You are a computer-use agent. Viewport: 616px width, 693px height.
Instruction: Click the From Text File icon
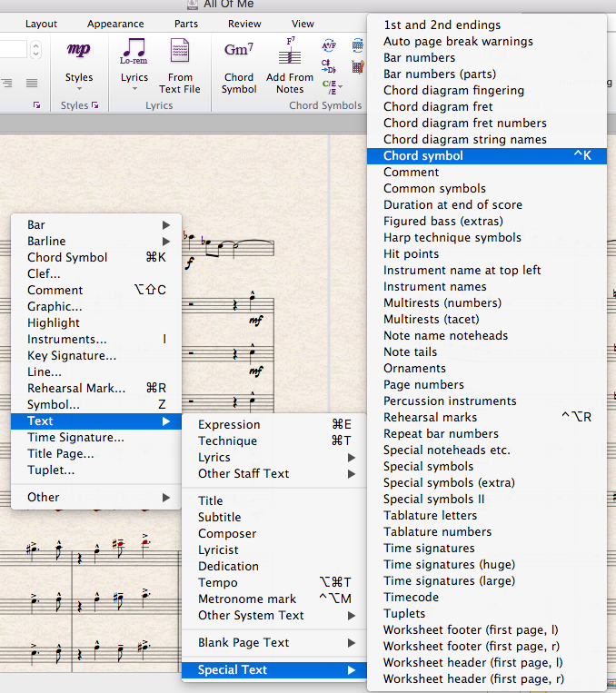180,65
